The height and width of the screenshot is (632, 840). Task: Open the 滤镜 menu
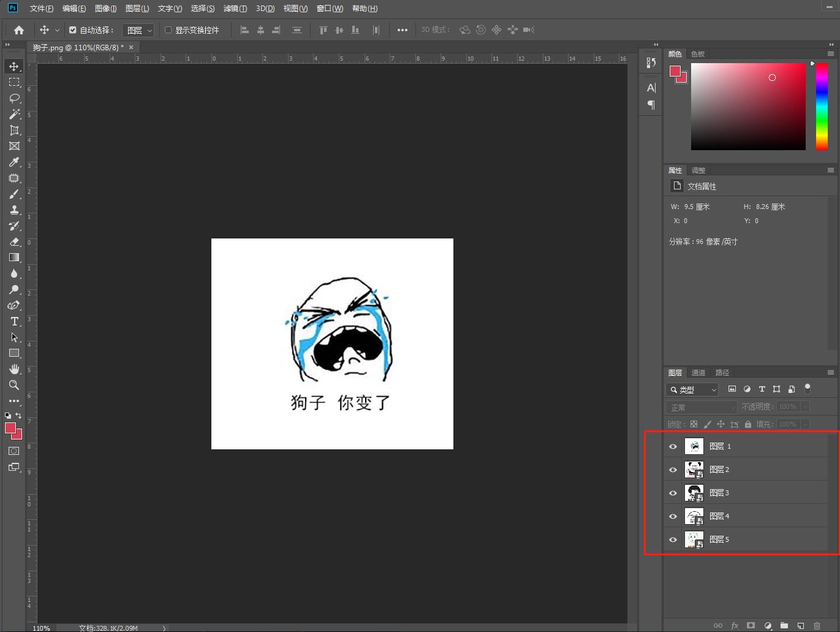(x=235, y=9)
